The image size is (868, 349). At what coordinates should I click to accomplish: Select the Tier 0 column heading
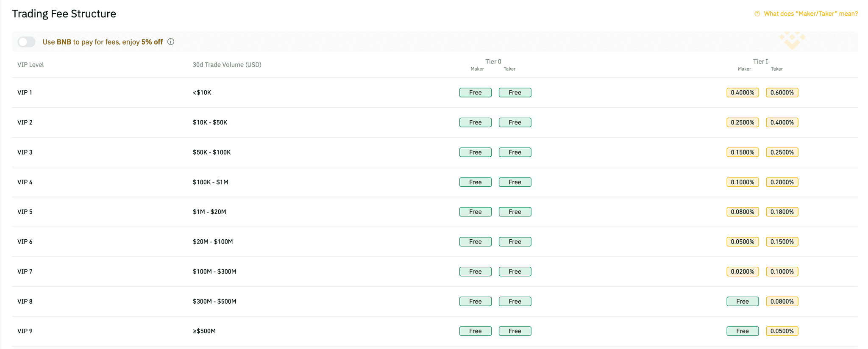coord(493,61)
